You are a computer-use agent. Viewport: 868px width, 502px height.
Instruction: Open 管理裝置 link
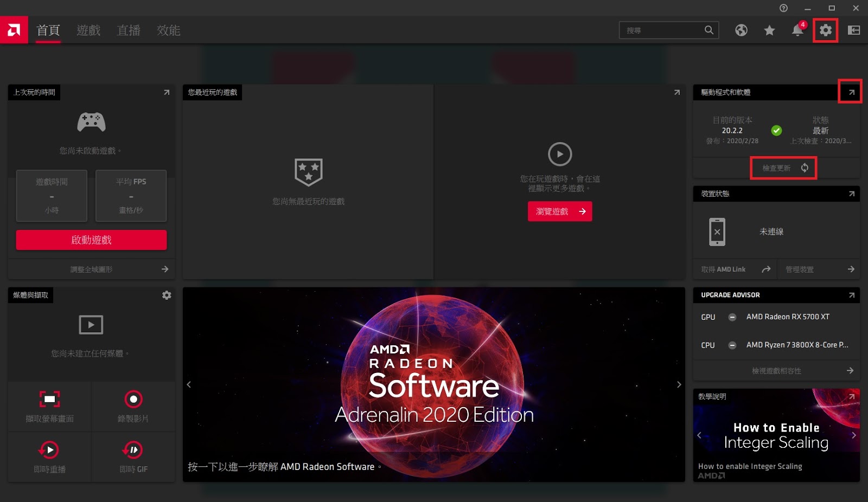[819, 269]
